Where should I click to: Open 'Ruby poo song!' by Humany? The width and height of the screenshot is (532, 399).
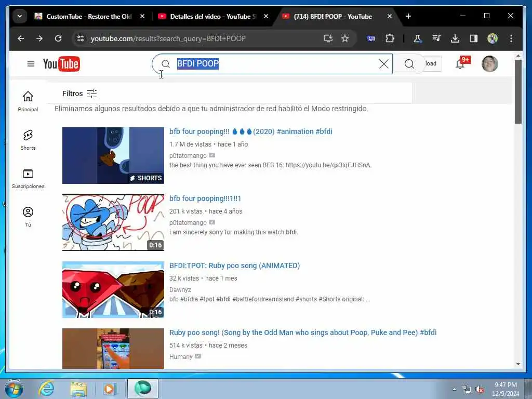pos(303,332)
